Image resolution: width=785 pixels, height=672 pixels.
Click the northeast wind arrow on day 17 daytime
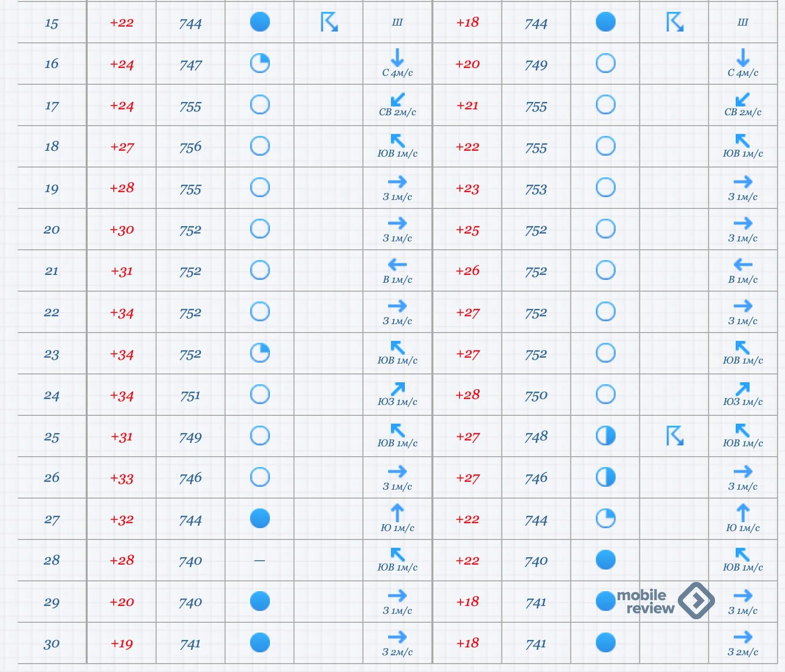397,99
